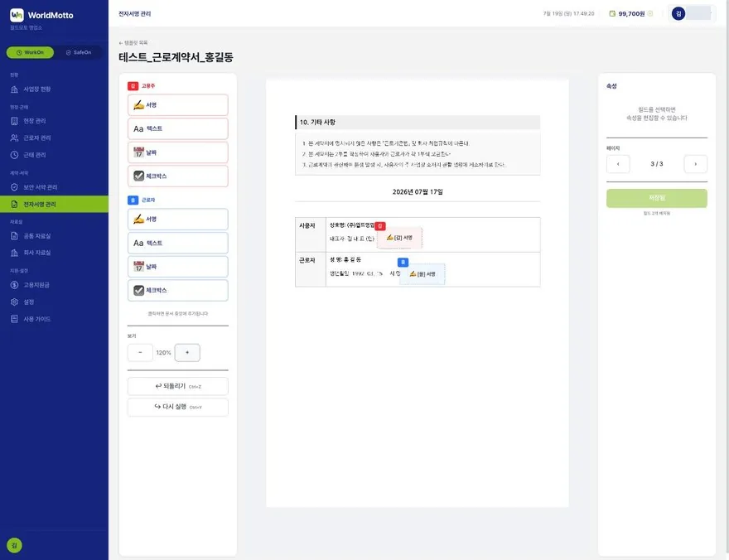Zoom out with the minus button
The height and width of the screenshot is (560, 729).
pyautogui.click(x=140, y=353)
